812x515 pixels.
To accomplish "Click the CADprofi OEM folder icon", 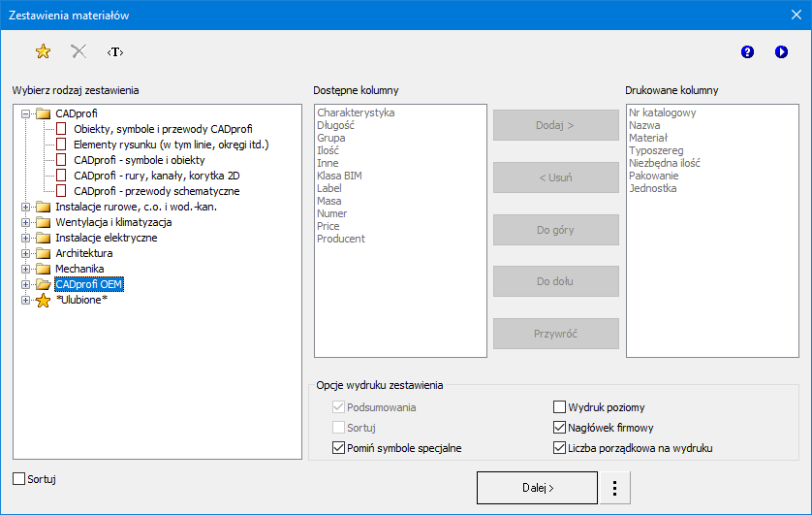I will 43,285.
